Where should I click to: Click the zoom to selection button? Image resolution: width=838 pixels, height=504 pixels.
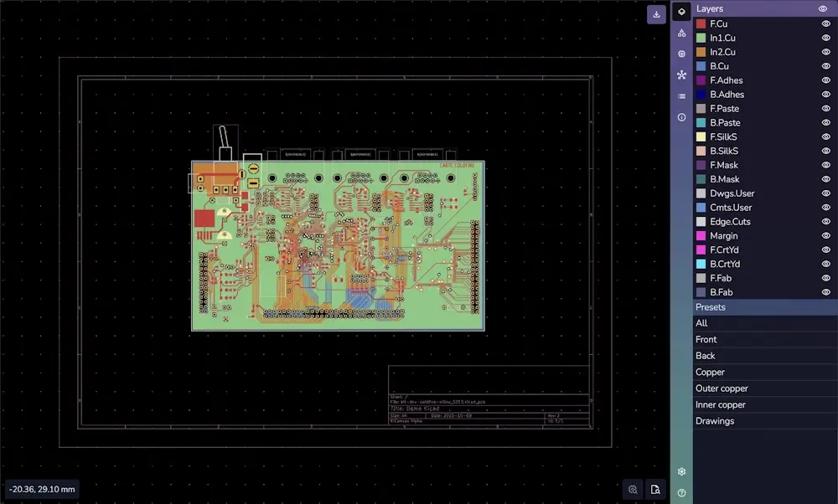click(x=634, y=489)
